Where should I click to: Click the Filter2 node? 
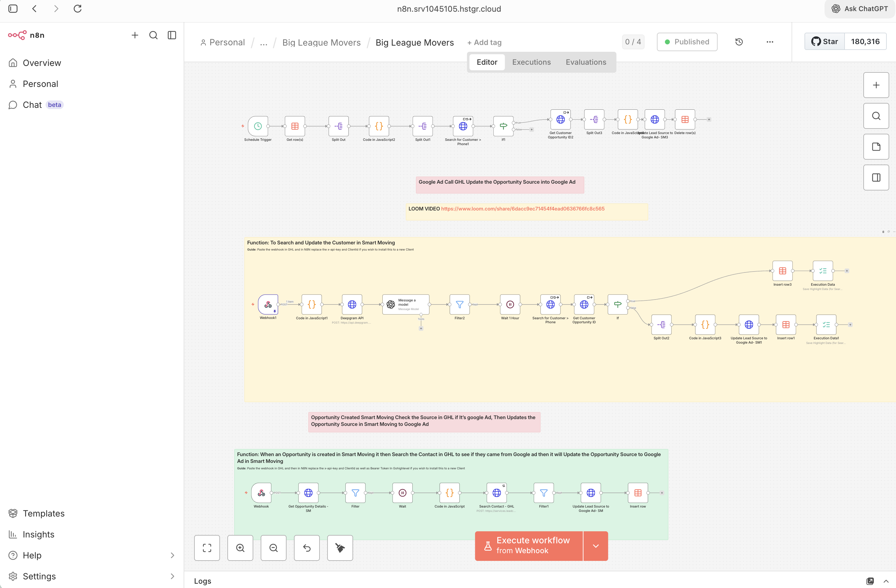tap(460, 304)
